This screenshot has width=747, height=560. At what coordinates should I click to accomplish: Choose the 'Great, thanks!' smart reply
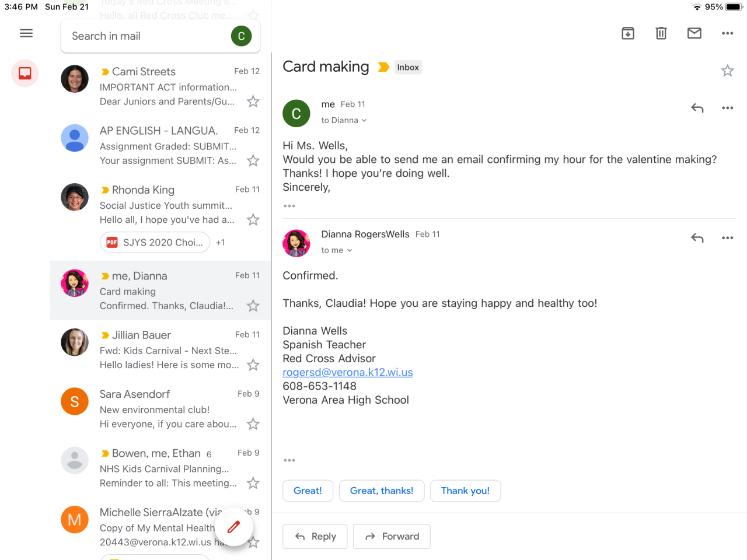382,491
